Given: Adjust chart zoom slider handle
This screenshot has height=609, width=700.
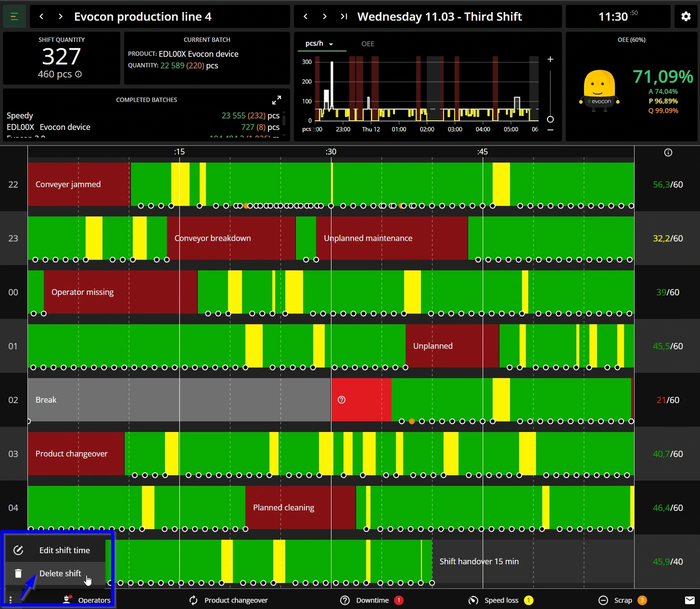Looking at the screenshot, I should point(550,119).
